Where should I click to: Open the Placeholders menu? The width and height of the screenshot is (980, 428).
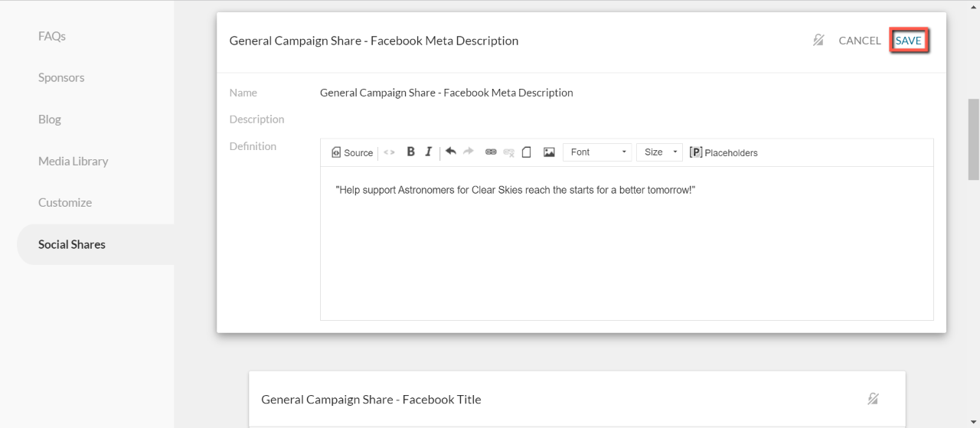(724, 152)
